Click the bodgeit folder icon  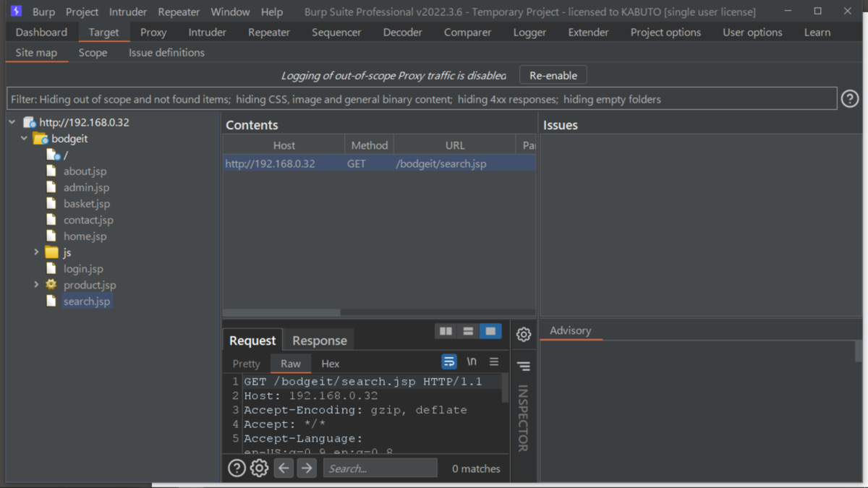(41, 139)
